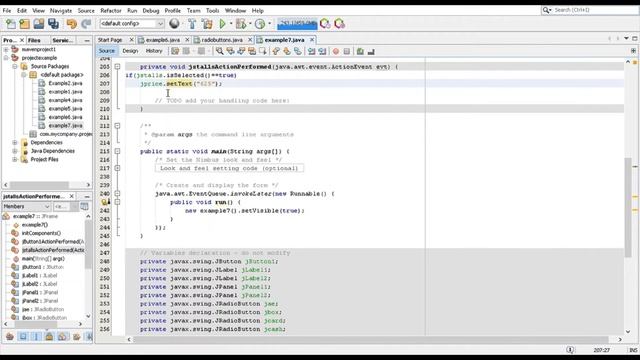Click the red Start Macro Recording icon
This screenshot has height=360, width=640.
click(336, 51)
